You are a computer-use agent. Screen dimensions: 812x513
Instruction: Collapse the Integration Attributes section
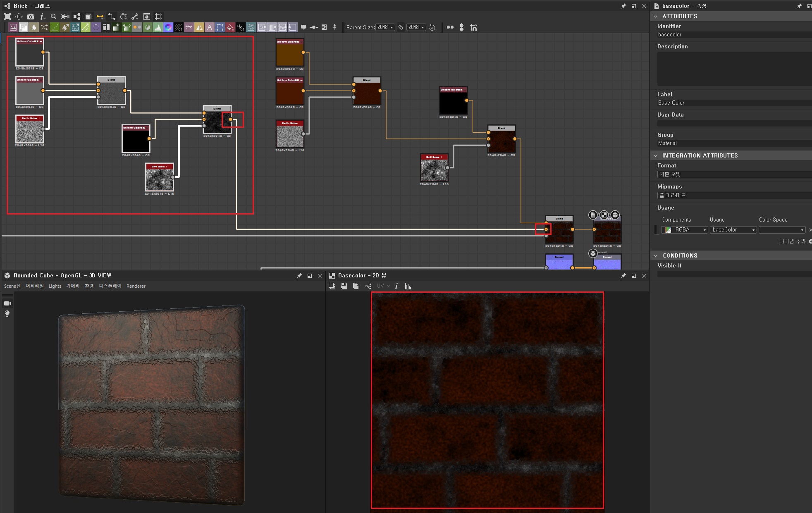(x=656, y=155)
